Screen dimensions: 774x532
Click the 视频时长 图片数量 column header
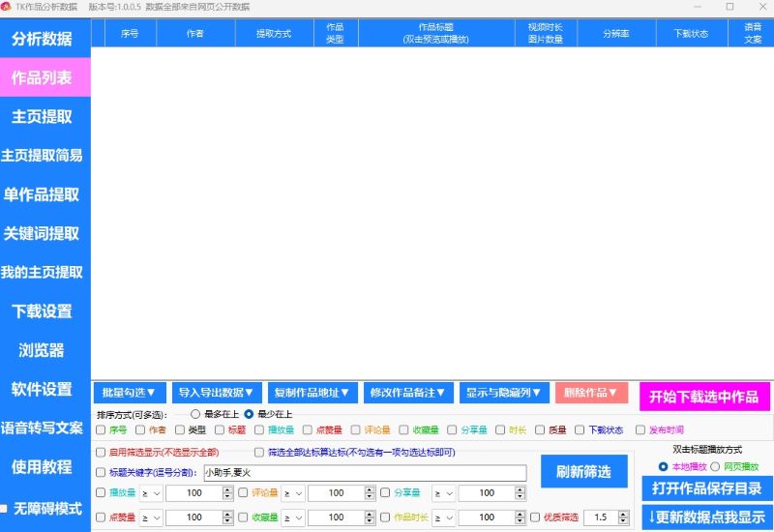click(546, 34)
